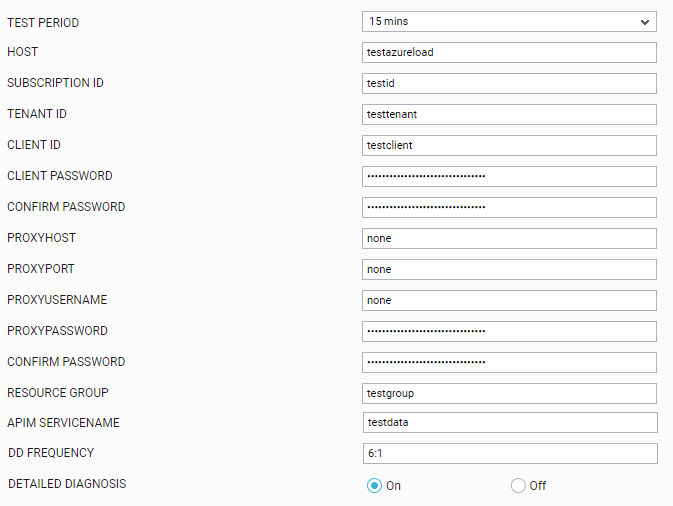Screen dimensions: 673x506
Task: Click the On label next to radio button
Action: point(393,486)
